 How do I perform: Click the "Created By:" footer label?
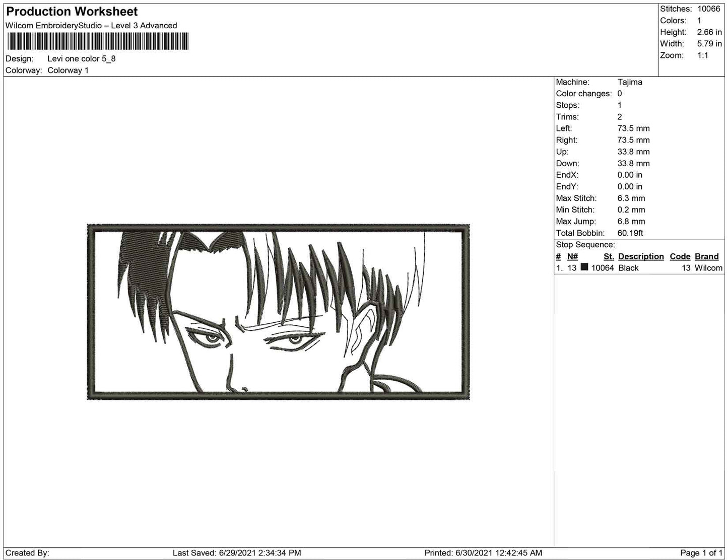click(x=27, y=553)
